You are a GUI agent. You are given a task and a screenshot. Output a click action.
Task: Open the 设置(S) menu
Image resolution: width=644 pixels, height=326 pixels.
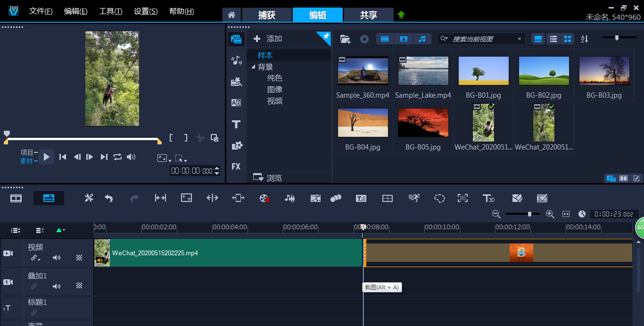(x=146, y=11)
